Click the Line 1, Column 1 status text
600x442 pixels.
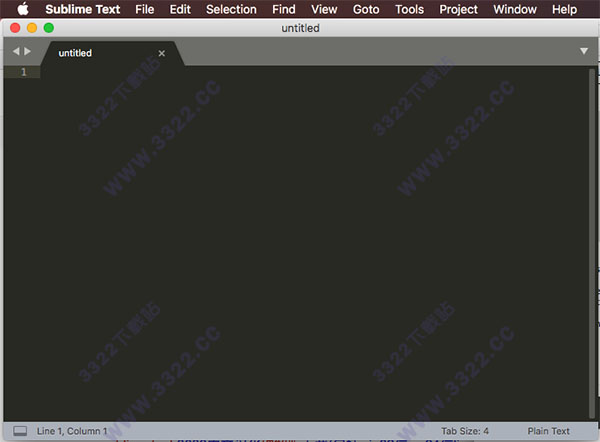coord(72,431)
